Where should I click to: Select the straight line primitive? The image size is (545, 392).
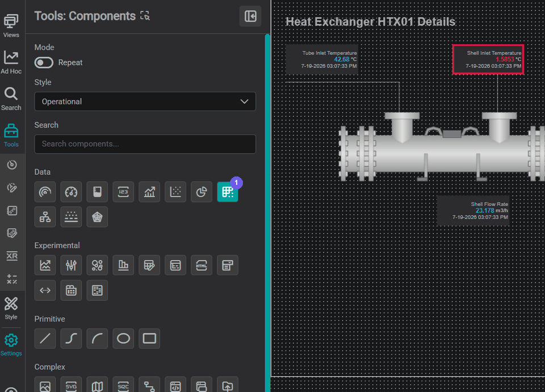pos(45,339)
